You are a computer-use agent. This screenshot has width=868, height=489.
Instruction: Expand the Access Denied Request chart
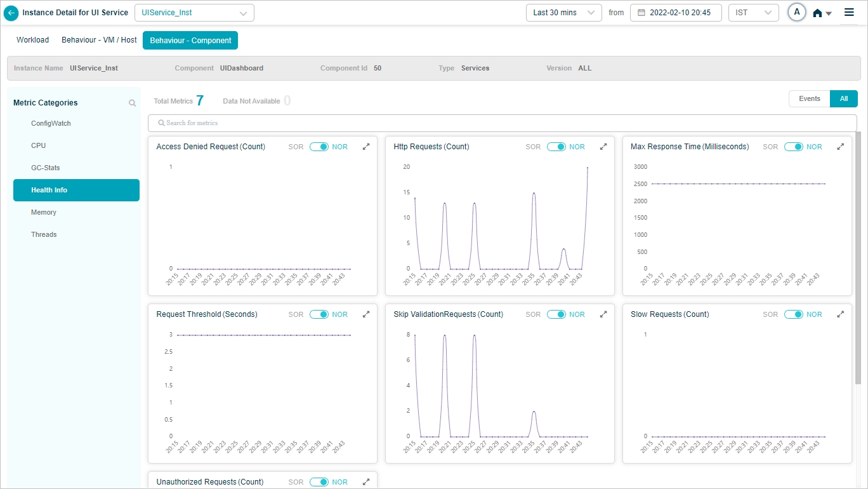[x=366, y=147]
